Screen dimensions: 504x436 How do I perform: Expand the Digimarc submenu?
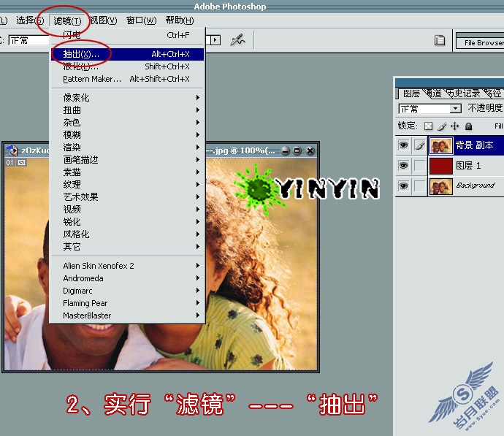(127, 291)
